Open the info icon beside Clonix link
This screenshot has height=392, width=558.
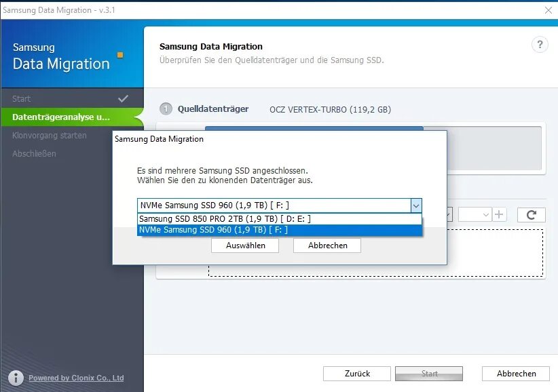pyautogui.click(x=16, y=378)
